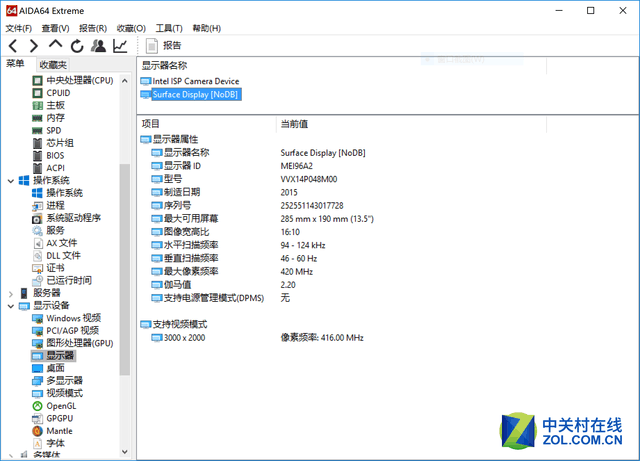
Task: Select 系统驱动程序 tree item
Action: 67,218
